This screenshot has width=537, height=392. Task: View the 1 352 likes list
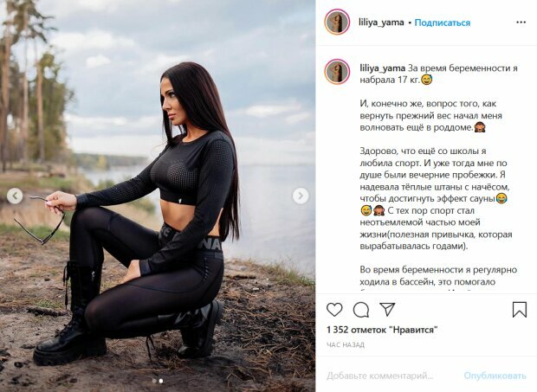coord(382,330)
